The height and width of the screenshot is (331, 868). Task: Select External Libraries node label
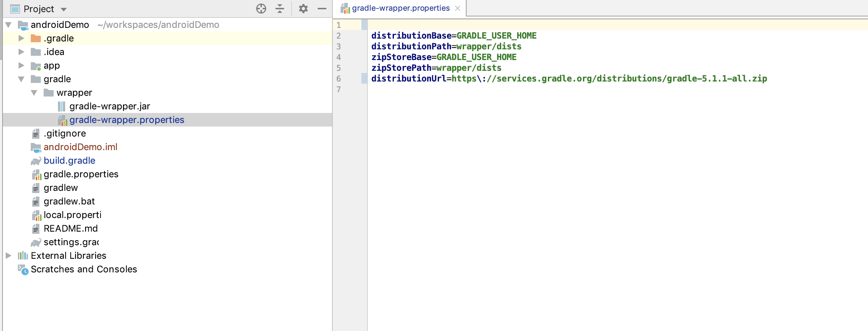(x=68, y=256)
